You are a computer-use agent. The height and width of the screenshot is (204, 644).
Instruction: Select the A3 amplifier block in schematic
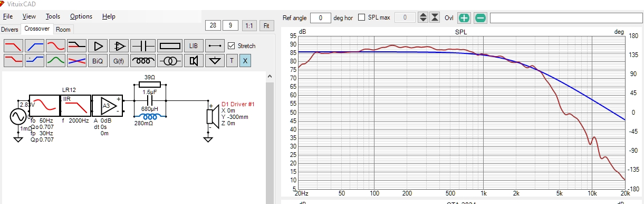[107, 106]
